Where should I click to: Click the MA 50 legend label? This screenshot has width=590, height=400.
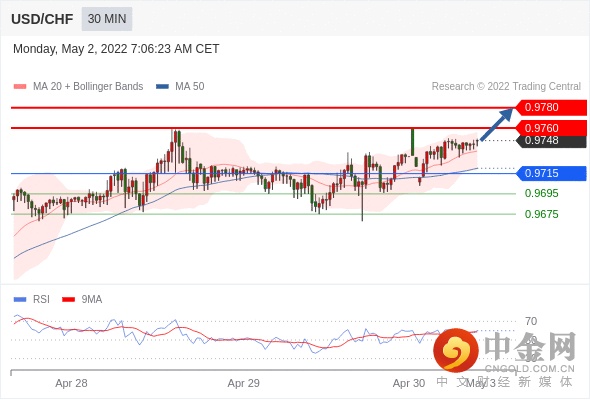(x=190, y=87)
